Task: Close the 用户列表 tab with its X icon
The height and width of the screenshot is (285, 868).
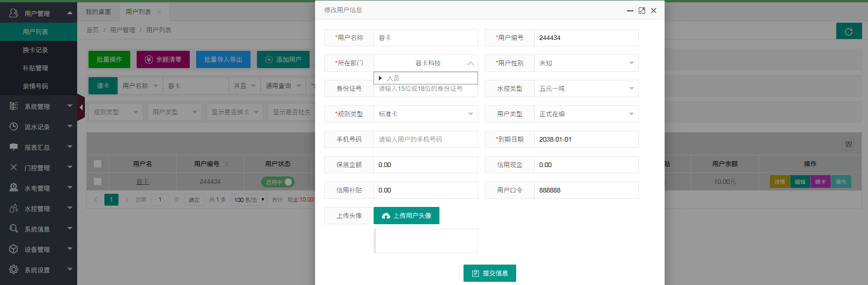Action: click(159, 12)
